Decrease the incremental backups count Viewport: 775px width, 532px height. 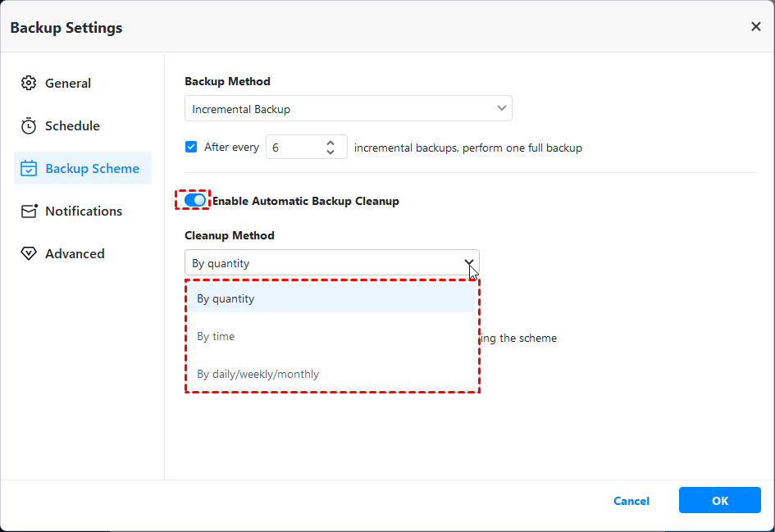click(x=331, y=152)
